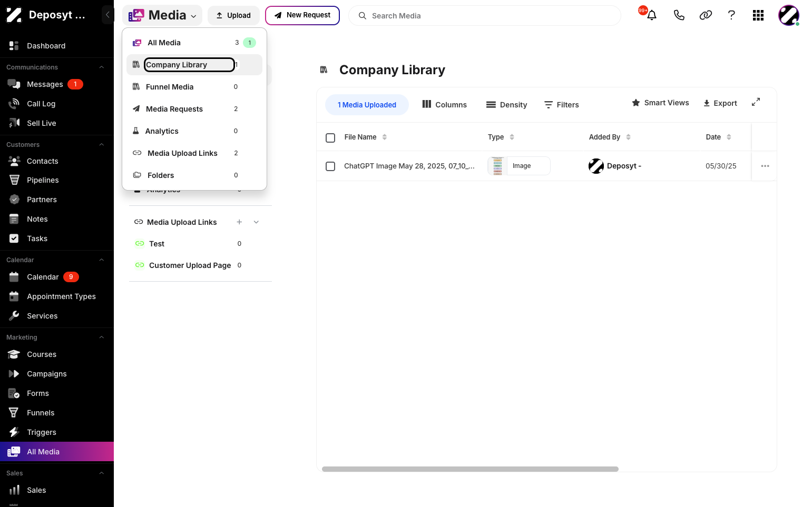Open the Media dropdown title

[162, 15]
